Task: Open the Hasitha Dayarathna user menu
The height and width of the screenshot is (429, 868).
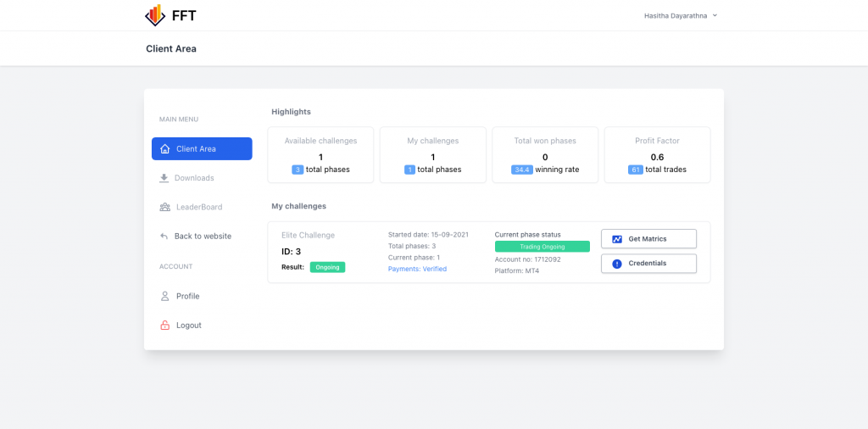Action: 681,15
